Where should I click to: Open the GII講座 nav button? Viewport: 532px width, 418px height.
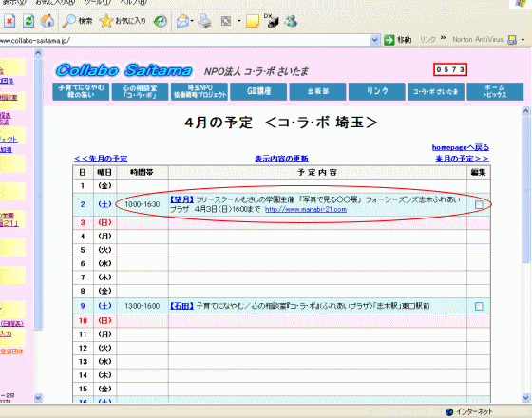pos(258,91)
